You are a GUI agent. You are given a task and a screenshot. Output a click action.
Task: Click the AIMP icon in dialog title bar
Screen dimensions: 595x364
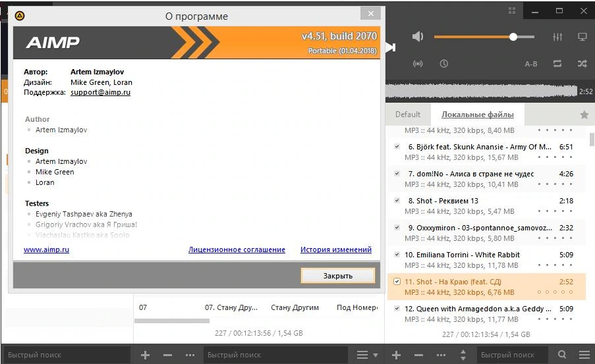[x=19, y=16]
